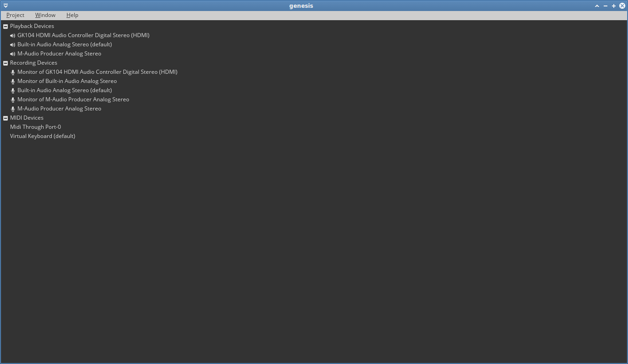
Task: Select Virtual Keyboard (default) MIDI device
Action: [x=43, y=136]
